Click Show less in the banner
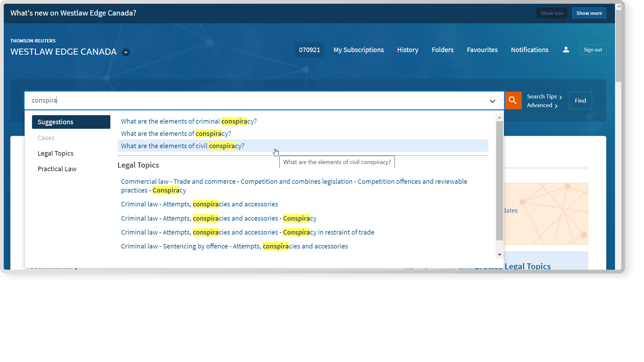The height and width of the screenshot is (362, 644). point(552,13)
